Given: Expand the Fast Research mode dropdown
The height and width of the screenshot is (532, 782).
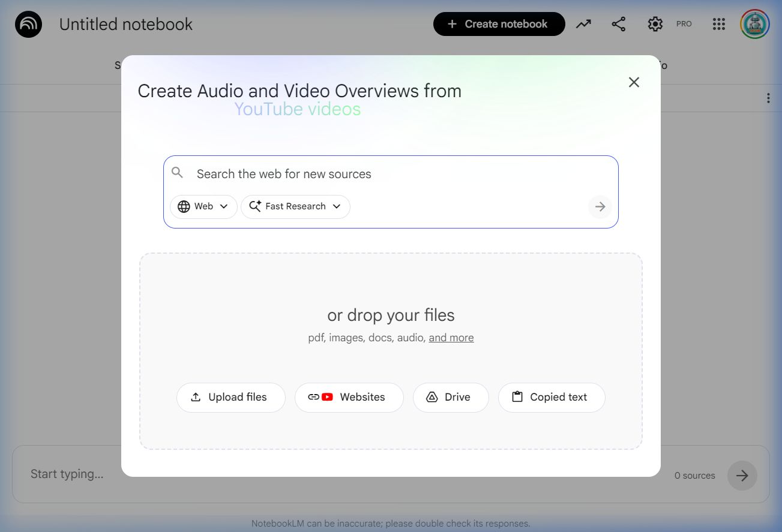Looking at the screenshot, I should click(x=295, y=206).
